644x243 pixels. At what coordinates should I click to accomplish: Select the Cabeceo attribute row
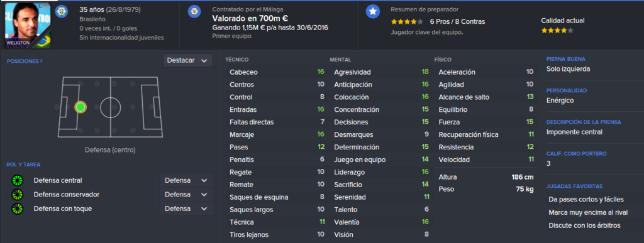coord(276,72)
